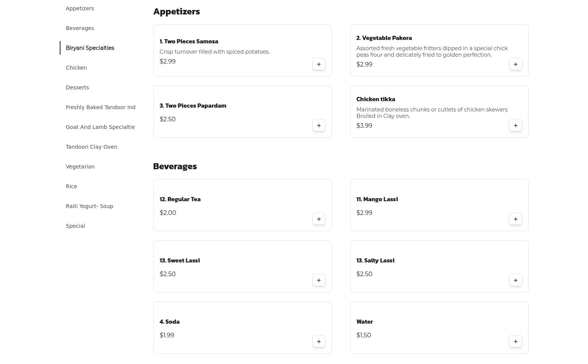Add Salty Lassi using plus icon
The image size is (588, 364).
515,280
